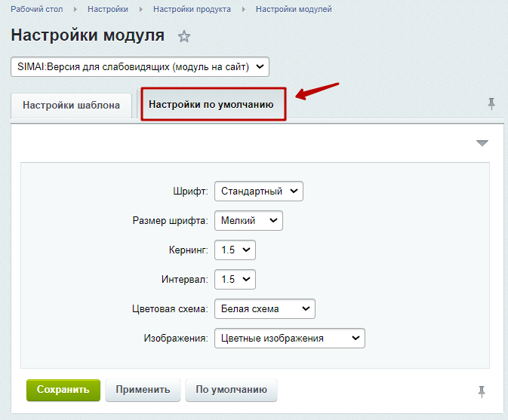
Task: Open the SIMAI module selection dropdown
Action: pyautogui.click(x=140, y=67)
